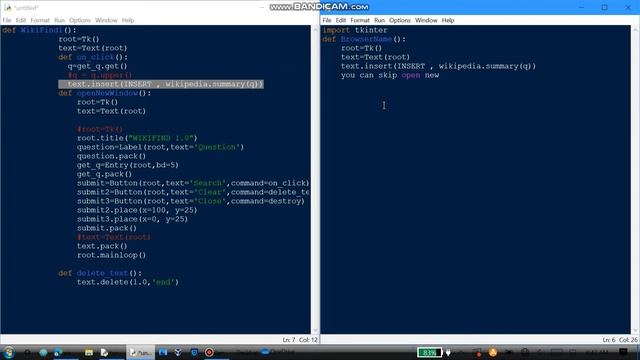The image size is (640, 360).
Task: Click the 'import tkinter' line in right window
Action: coord(355,30)
